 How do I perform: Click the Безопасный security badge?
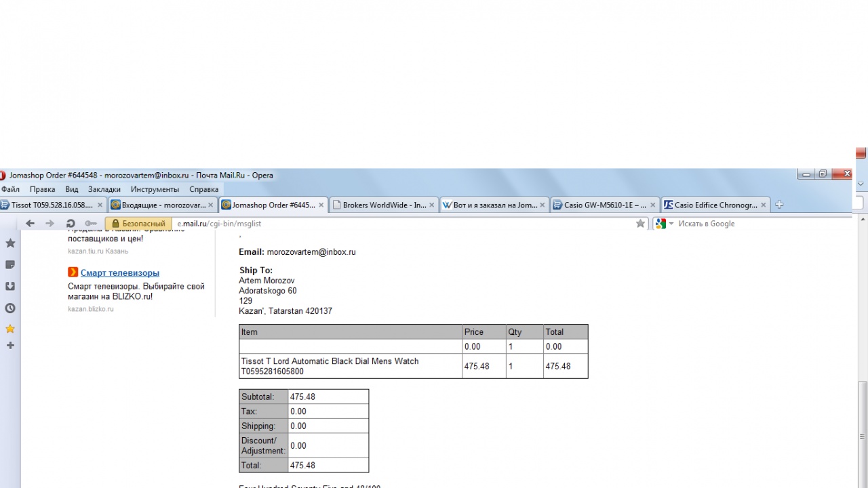[138, 224]
